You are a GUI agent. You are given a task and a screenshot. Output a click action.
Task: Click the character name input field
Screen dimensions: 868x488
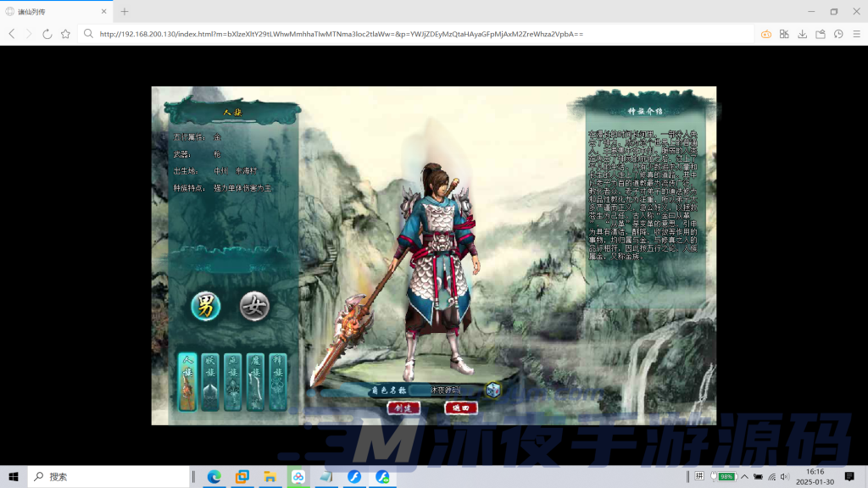pyautogui.click(x=445, y=390)
